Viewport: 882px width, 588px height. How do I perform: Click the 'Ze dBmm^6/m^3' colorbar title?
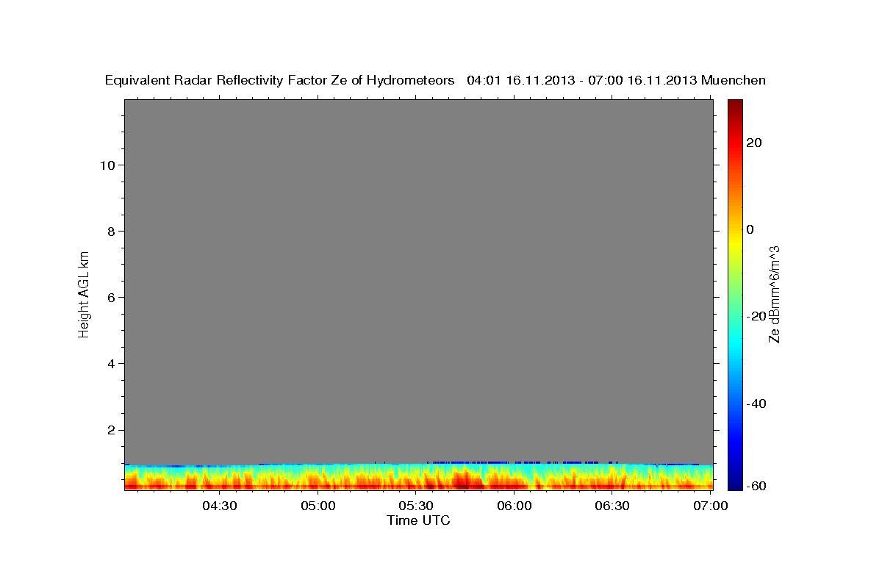pyautogui.click(x=774, y=294)
